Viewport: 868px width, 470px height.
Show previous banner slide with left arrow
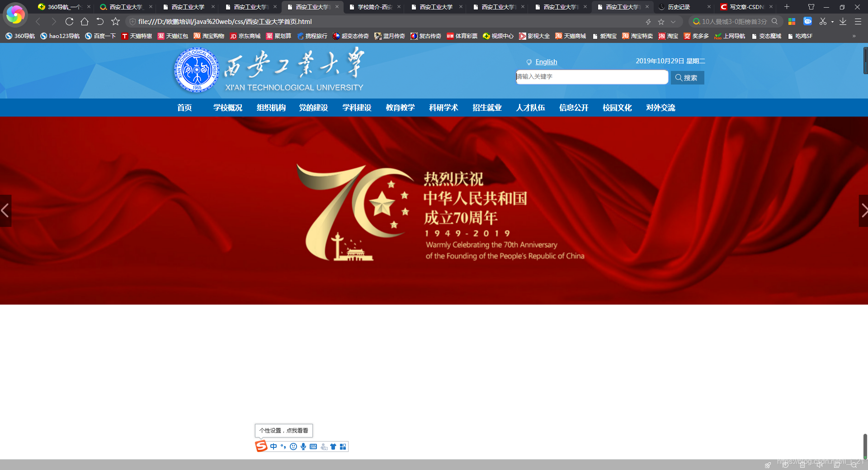click(x=5, y=211)
